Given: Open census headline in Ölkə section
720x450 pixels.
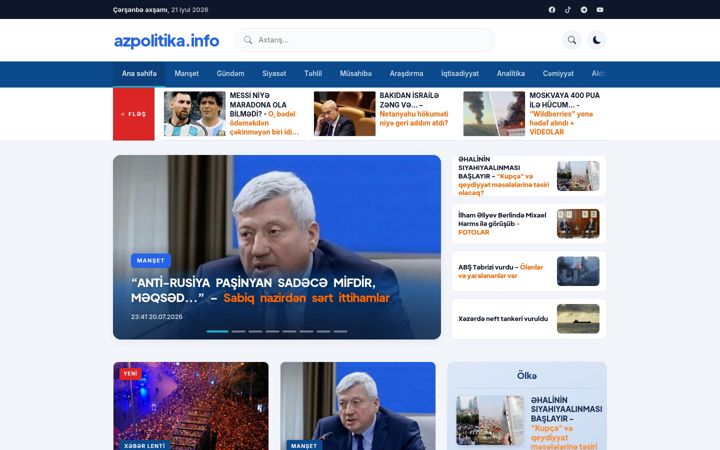Looking at the screenshot, I should 566,423.
